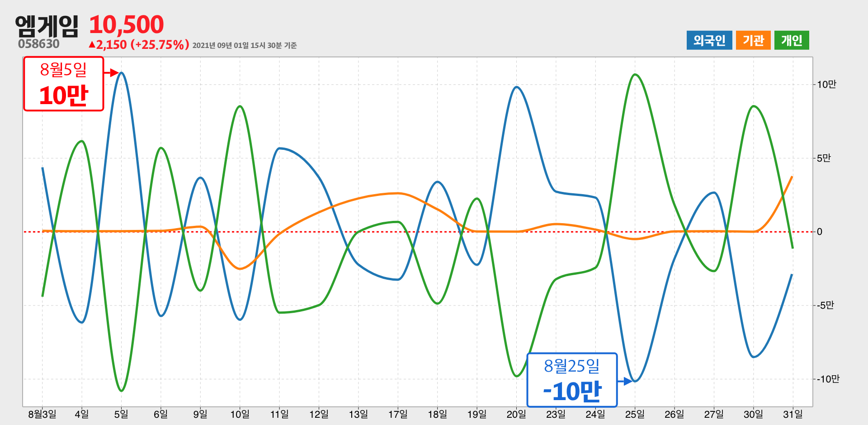This screenshot has height=425, width=868.
Task: Click the 개인 legend label
Action: pyautogui.click(x=792, y=40)
